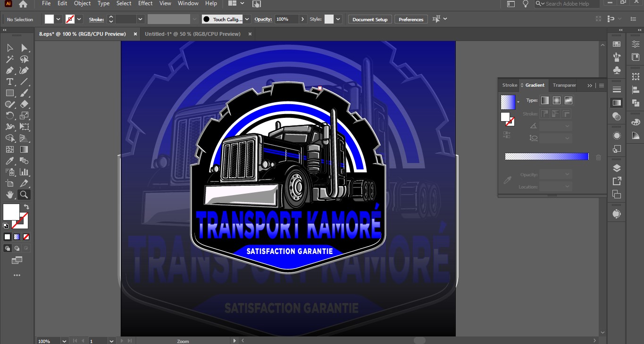Open the Touch Callig brush dropdown

pos(247,19)
